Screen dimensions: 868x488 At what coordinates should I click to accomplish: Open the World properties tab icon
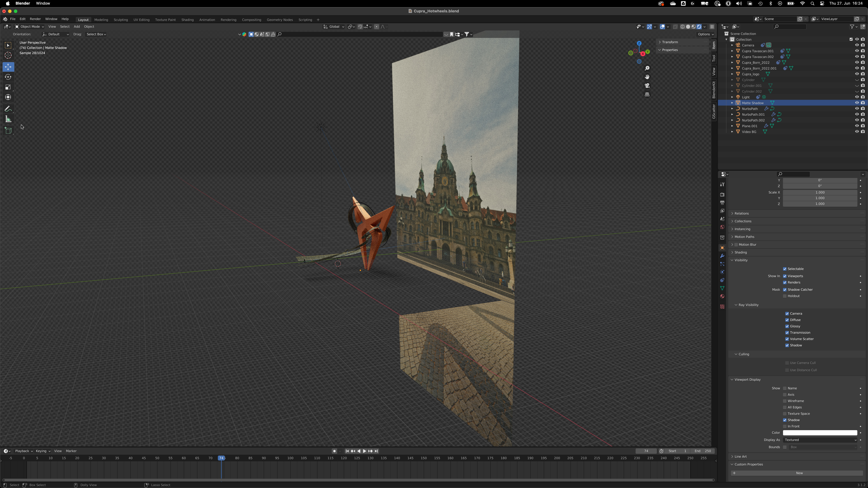[722, 227]
